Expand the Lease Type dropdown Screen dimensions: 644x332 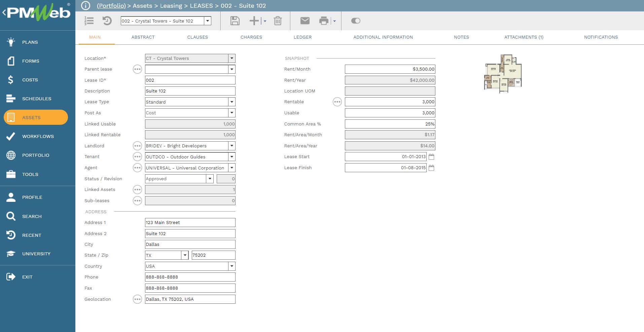pyautogui.click(x=231, y=102)
